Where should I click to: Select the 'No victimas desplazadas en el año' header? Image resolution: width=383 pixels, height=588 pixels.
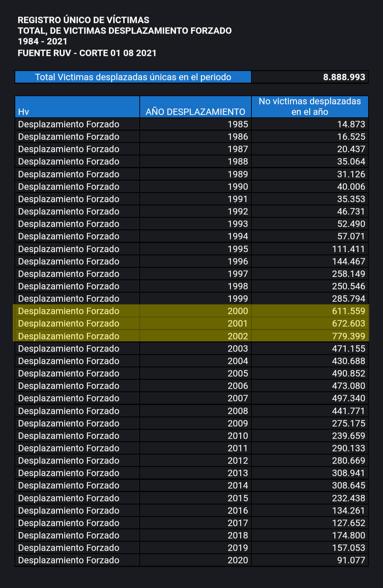pyautogui.click(x=310, y=107)
